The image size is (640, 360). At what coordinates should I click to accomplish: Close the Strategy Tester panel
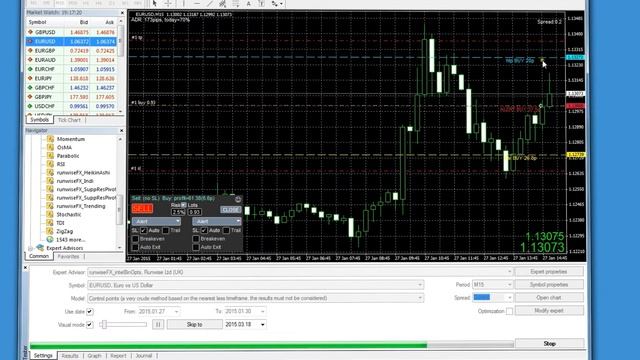pos(25,268)
